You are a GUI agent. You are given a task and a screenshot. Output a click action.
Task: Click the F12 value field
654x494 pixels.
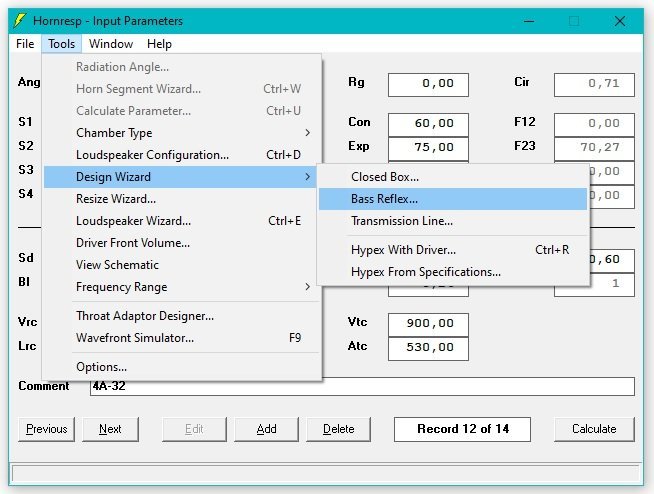pos(594,124)
